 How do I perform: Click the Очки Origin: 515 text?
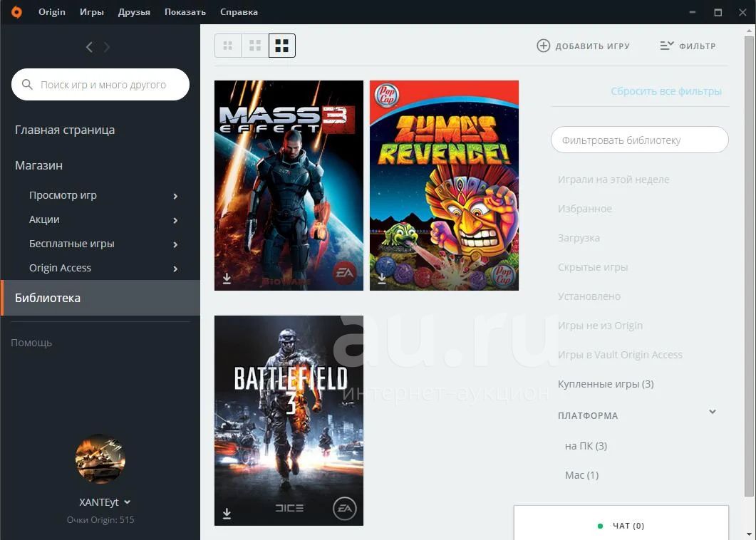tap(100, 520)
